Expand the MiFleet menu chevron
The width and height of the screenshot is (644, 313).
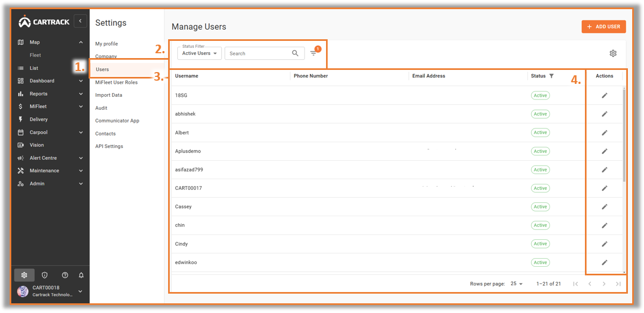[81, 106]
